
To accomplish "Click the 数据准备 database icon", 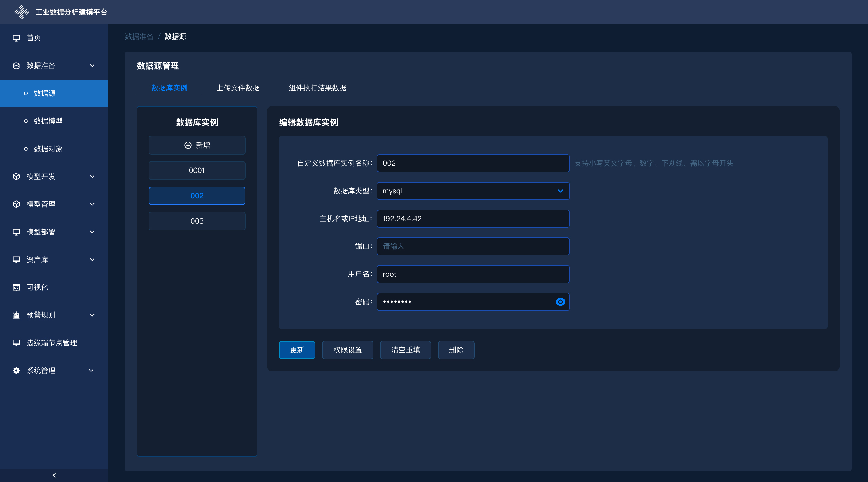I will 16,66.
